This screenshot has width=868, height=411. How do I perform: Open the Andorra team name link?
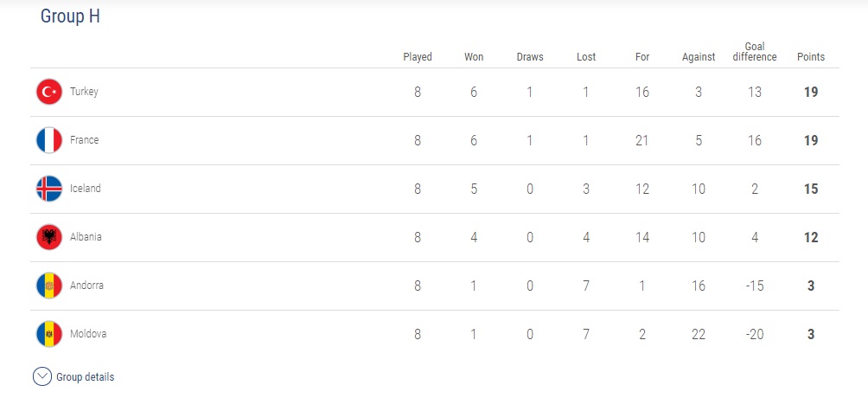pyautogui.click(x=86, y=286)
